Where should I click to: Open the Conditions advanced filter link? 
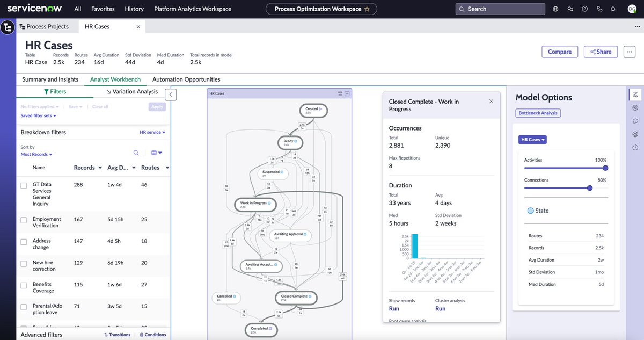(153, 335)
